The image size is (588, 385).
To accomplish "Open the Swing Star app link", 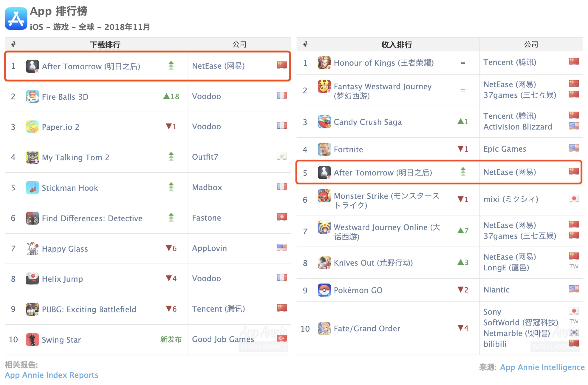I will (x=61, y=340).
